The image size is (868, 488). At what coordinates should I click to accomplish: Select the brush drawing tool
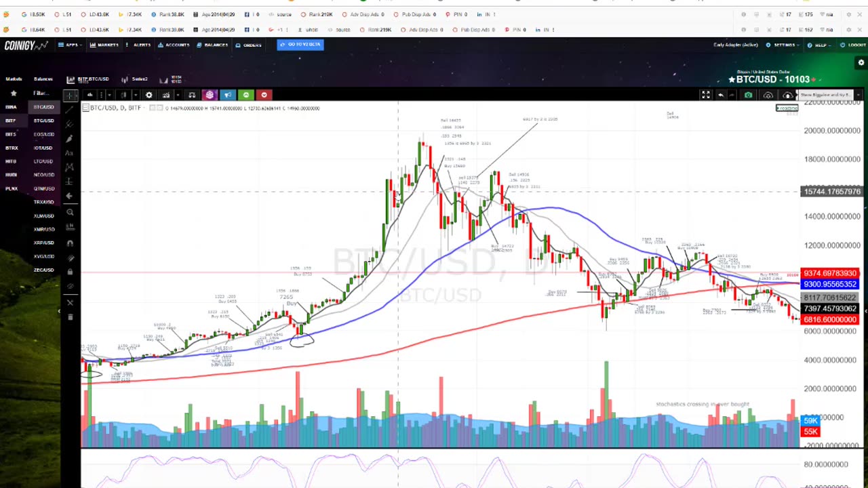(x=70, y=139)
